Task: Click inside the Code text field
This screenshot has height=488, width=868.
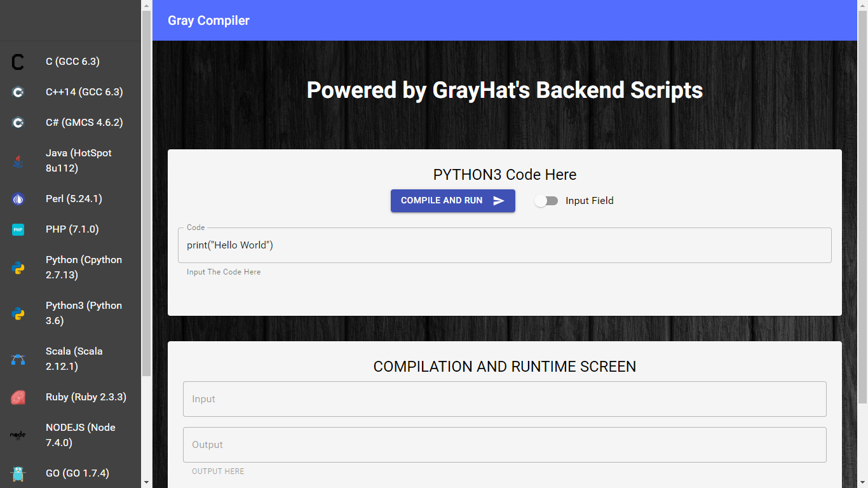Action: tap(505, 245)
